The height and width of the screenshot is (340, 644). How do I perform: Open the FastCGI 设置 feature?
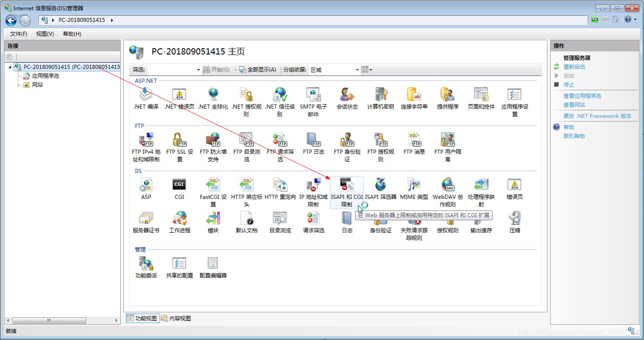coord(213,192)
